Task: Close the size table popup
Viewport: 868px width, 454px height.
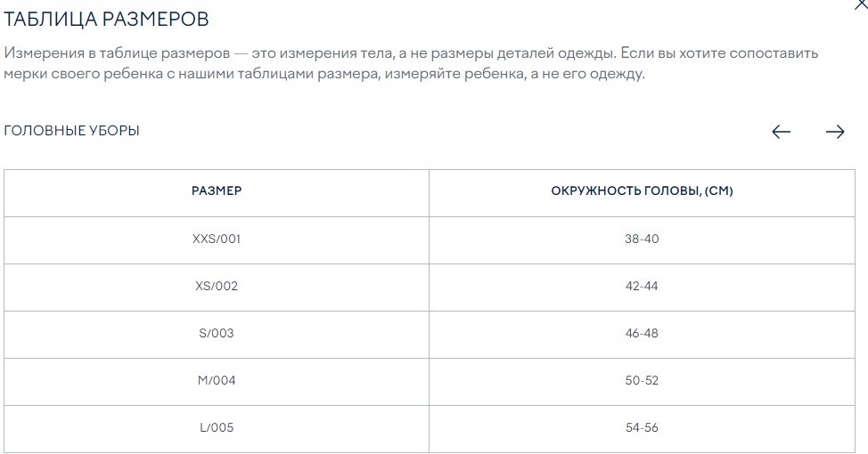Action: [862, 4]
